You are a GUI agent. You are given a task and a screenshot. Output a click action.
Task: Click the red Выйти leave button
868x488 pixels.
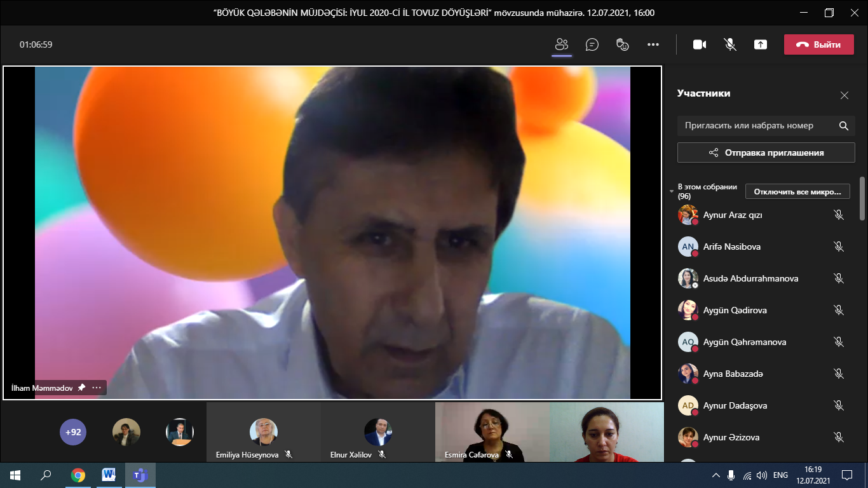tap(818, 44)
